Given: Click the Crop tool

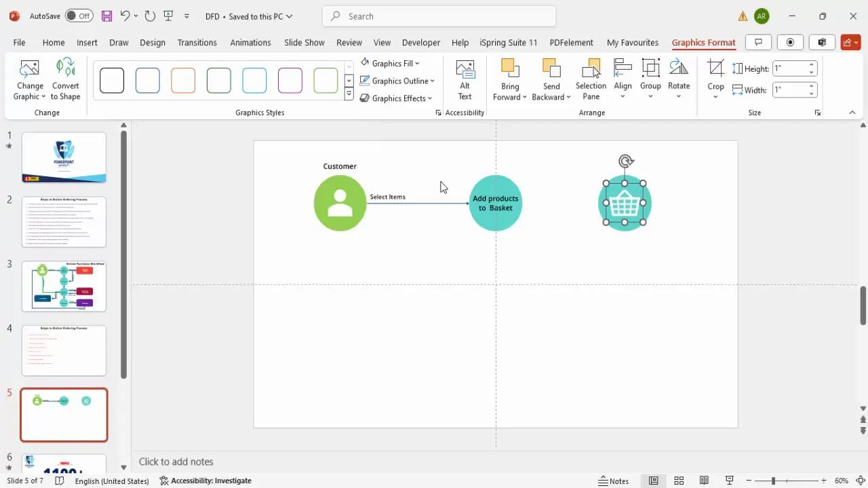Looking at the screenshot, I should [x=715, y=79].
